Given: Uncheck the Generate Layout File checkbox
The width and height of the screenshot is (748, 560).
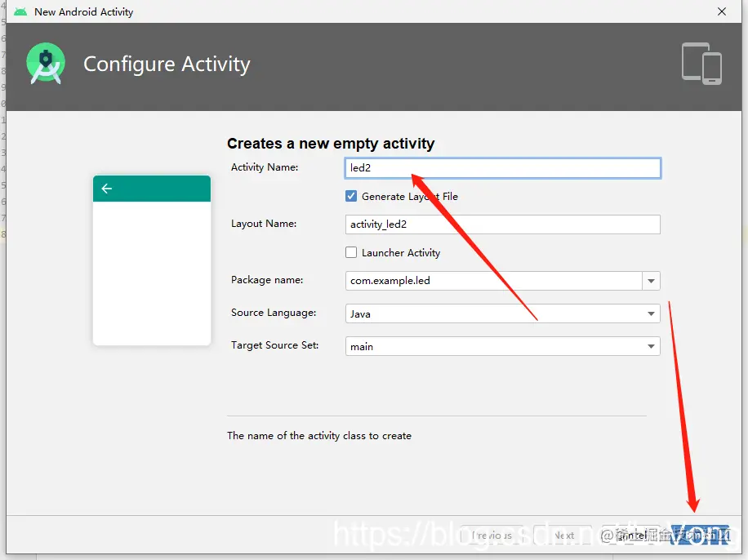Looking at the screenshot, I should (x=351, y=196).
